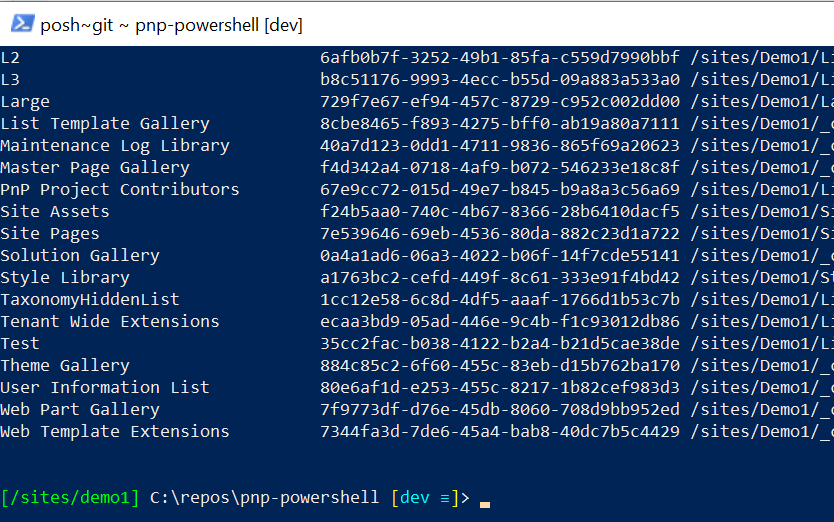834x522 pixels.
Task: Click the green [/sites/demo1] prompt prefix
Action: click(70, 498)
